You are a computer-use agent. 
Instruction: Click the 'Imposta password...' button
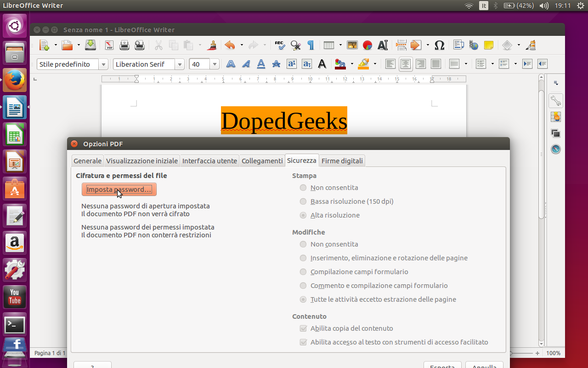click(119, 190)
